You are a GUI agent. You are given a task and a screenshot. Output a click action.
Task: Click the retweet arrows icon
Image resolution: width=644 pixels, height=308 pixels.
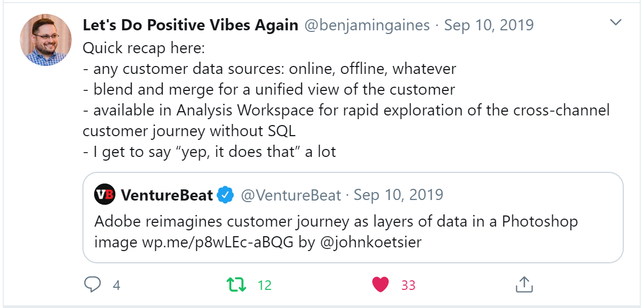point(237,285)
